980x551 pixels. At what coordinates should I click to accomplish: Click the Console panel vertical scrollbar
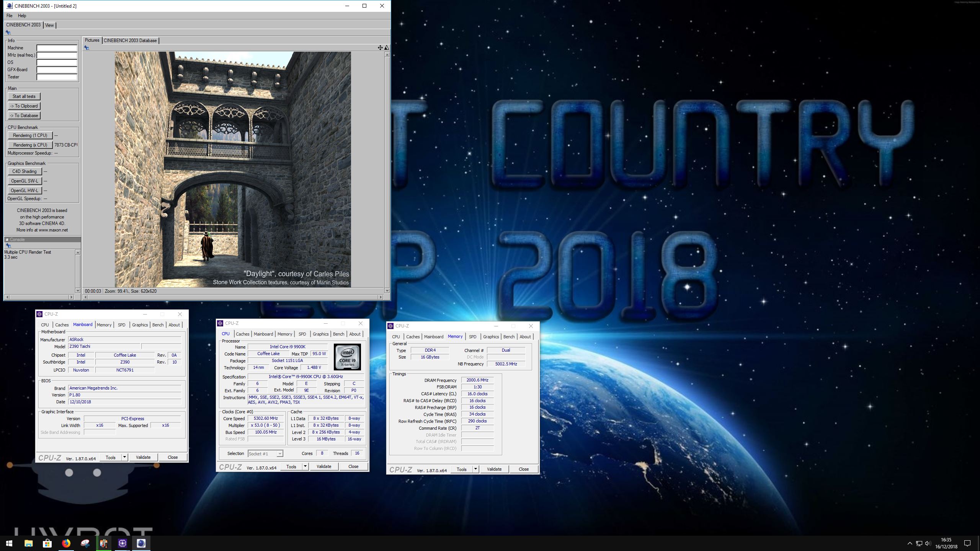(x=78, y=272)
